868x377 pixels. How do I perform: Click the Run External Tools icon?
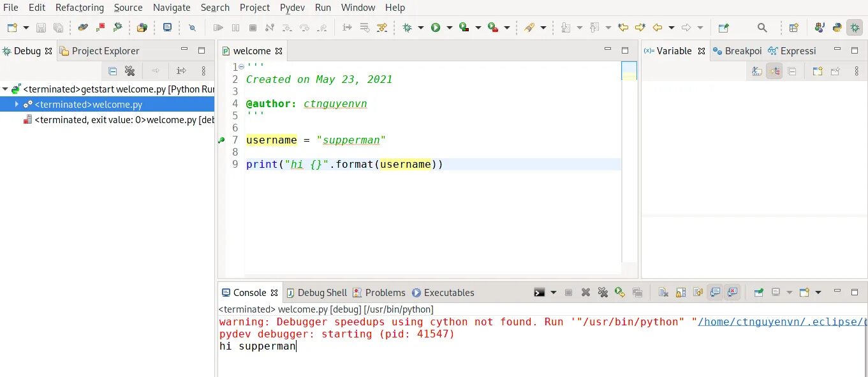[x=493, y=27]
